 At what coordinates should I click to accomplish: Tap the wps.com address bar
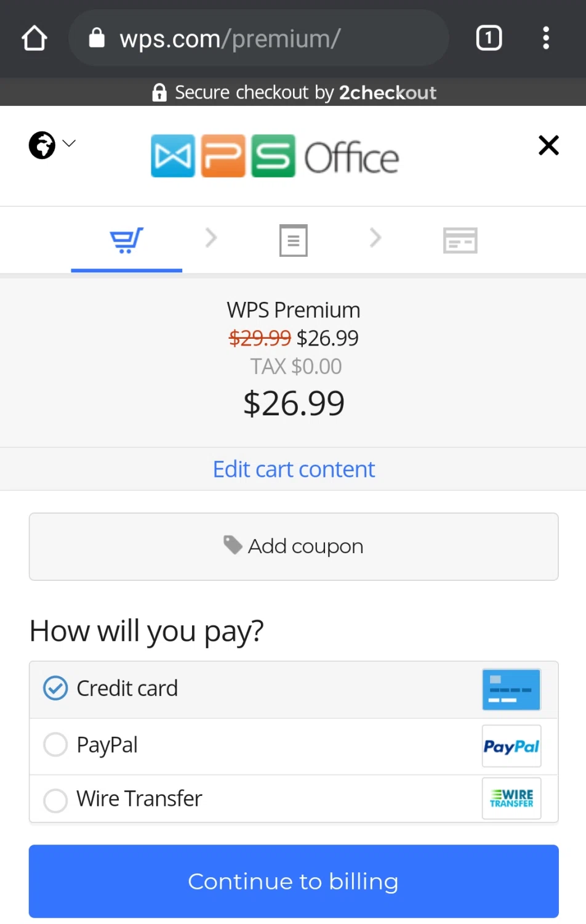point(259,38)
